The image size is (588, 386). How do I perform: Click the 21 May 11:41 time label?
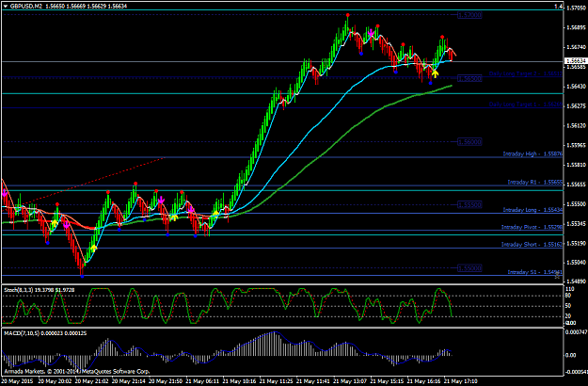[x=314, y=381]
